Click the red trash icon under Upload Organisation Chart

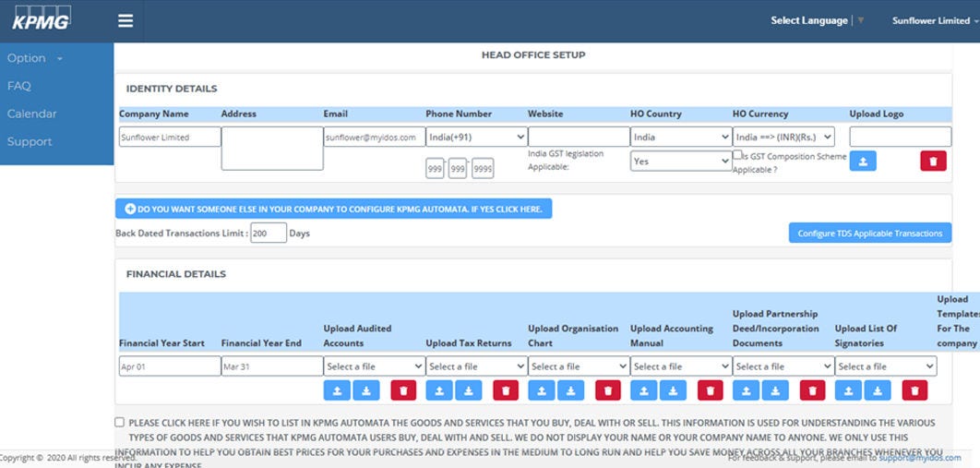click(607, 390)
